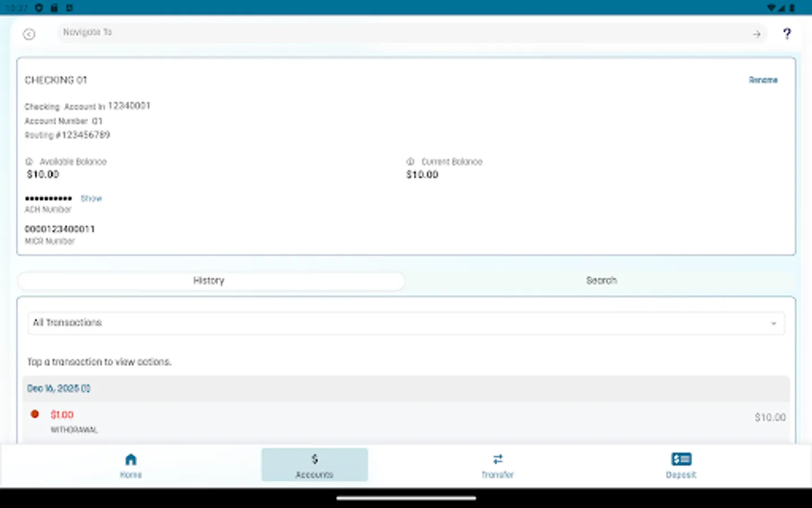This screenshot has width=812, height=508.
Task: Go back using the circular back arrow
Action: tap(29, 34)
